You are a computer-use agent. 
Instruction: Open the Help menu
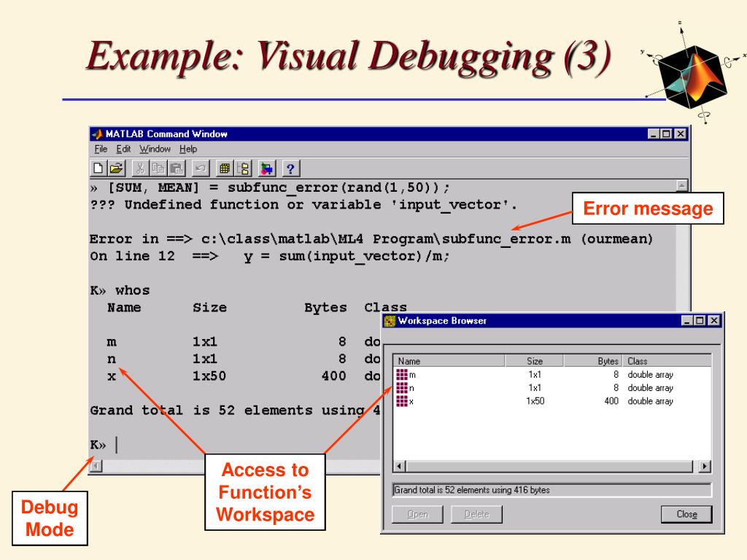pos(188,149)
